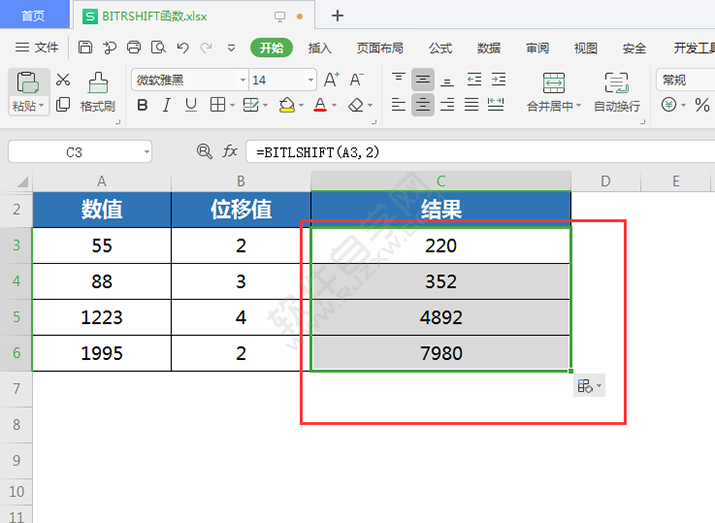Toggle middle vertical alignment

pos(423,80)
